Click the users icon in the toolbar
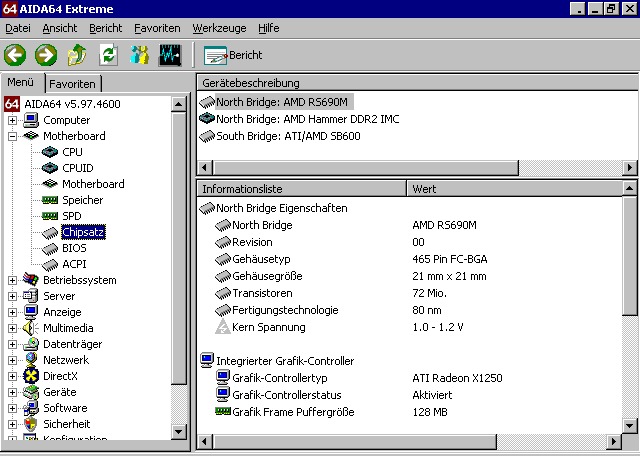Viewport: 640px width, 456px height. (139, 55)
